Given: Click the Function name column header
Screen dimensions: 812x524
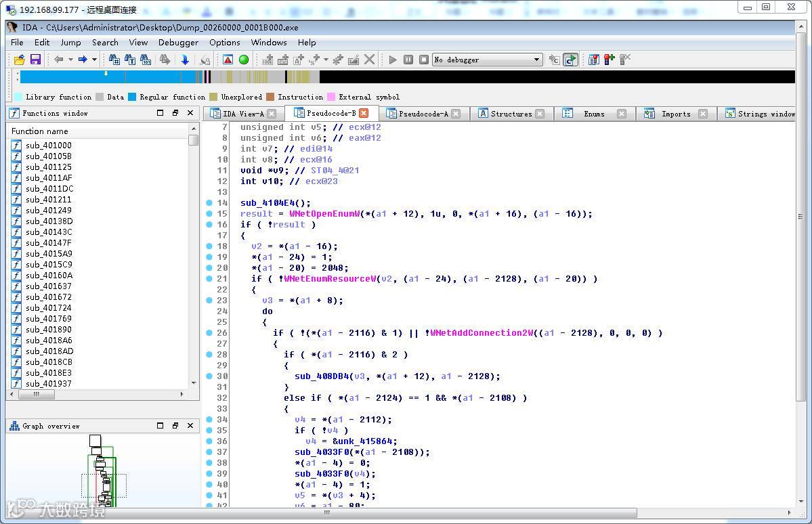Looking at the screenshot, I should (98, 131).
